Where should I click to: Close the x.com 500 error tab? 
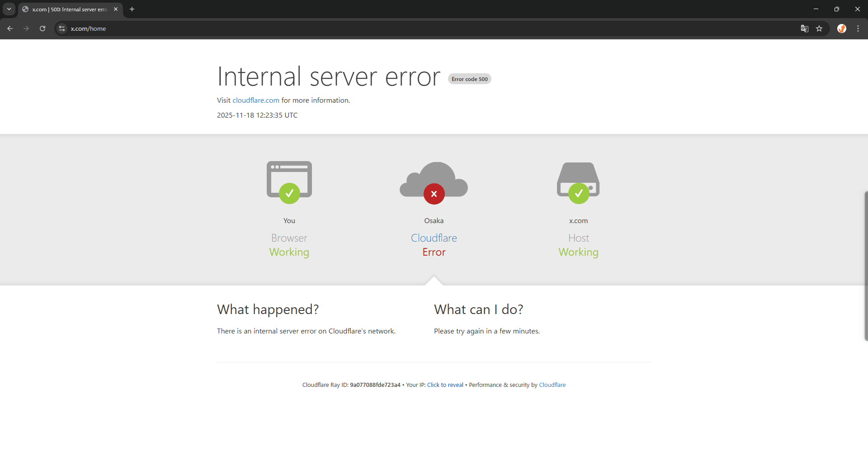[x=116, y=9]
